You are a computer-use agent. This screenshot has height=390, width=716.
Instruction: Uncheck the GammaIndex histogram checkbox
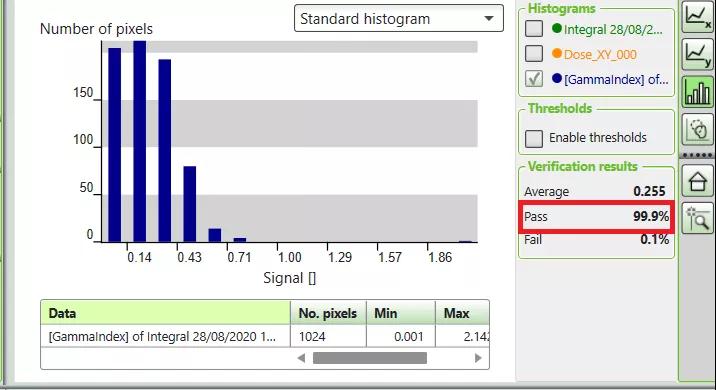click(x=534, y=79)
